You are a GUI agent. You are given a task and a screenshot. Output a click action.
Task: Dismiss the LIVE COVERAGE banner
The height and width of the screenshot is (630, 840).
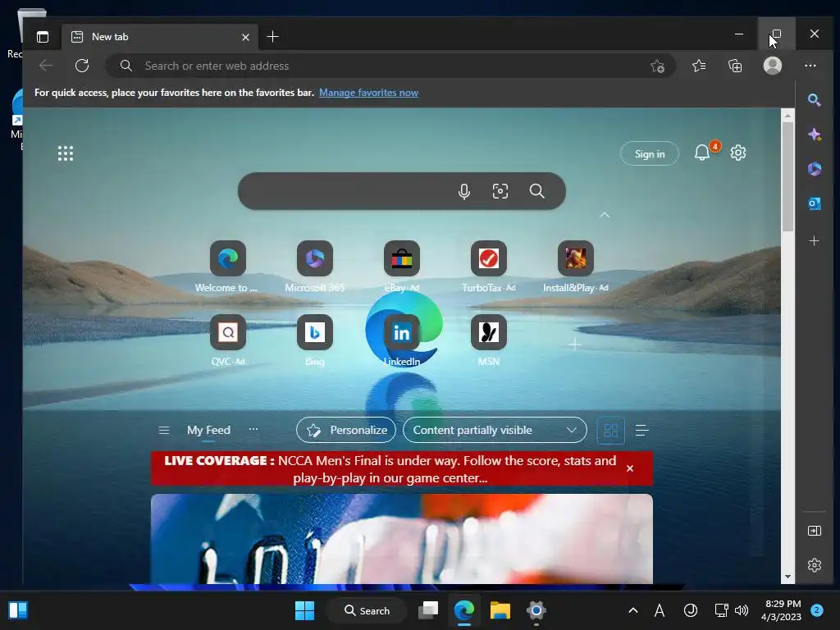tap(630, 468)
